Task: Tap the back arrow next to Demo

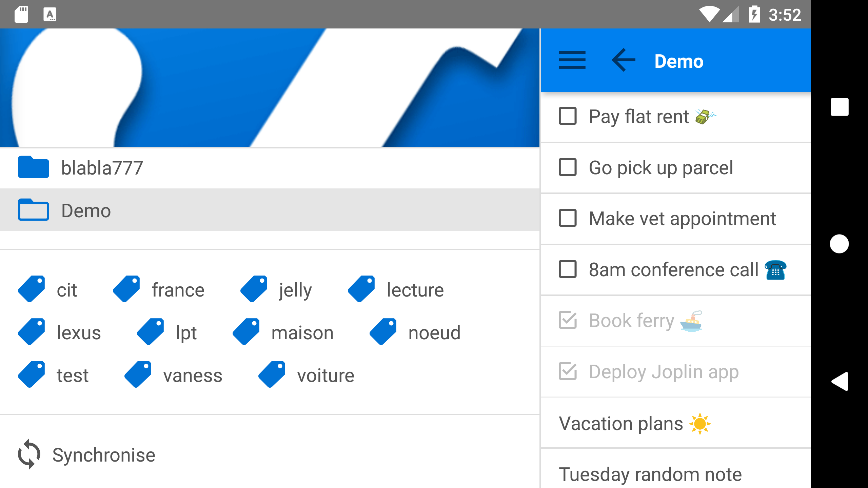Action: (623, 60)
